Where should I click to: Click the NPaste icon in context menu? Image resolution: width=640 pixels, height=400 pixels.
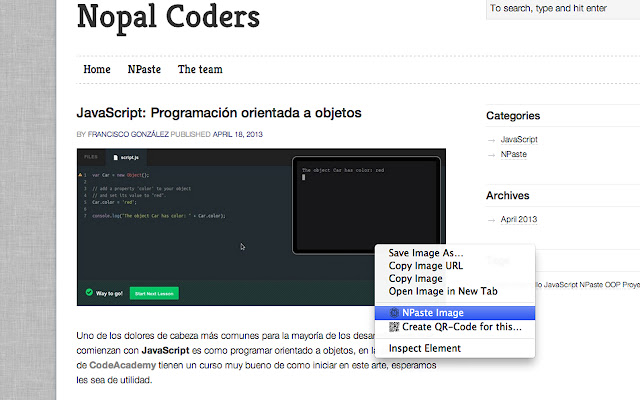pos(394,313)
